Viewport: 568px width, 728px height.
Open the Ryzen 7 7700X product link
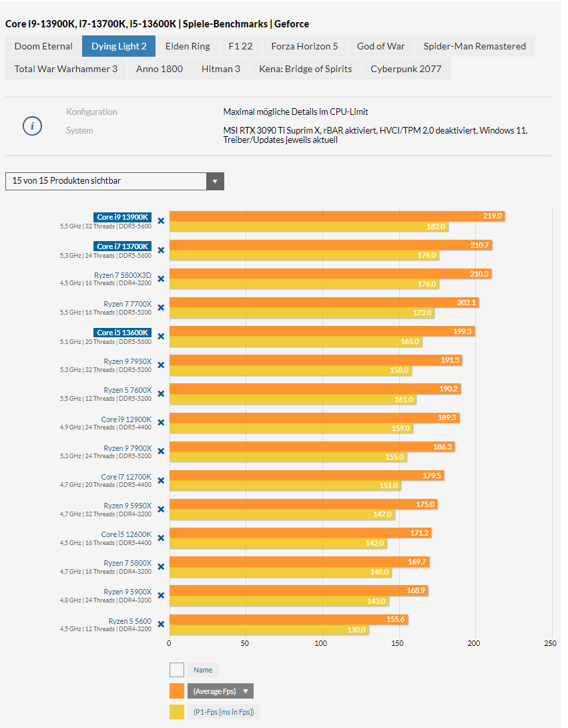tap(127, 304)
